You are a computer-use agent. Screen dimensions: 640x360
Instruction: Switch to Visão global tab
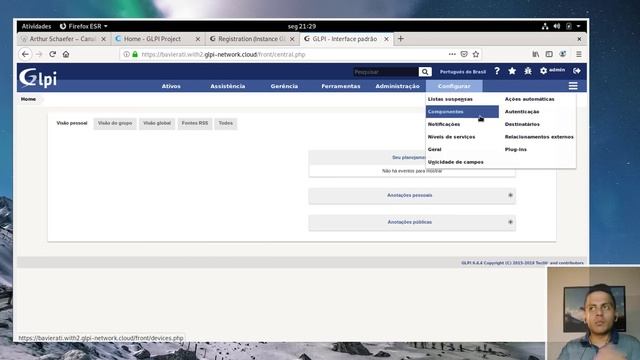tap(157, 123)
